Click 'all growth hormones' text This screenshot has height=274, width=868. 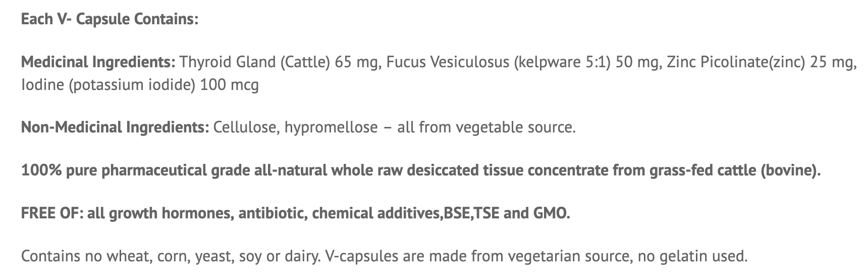(x=159, y=213)
